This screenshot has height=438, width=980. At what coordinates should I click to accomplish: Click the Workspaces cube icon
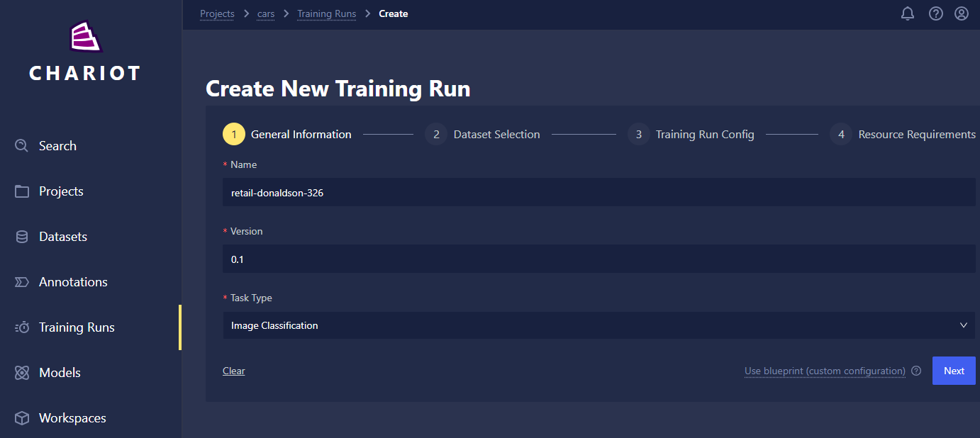coord(22,418)
